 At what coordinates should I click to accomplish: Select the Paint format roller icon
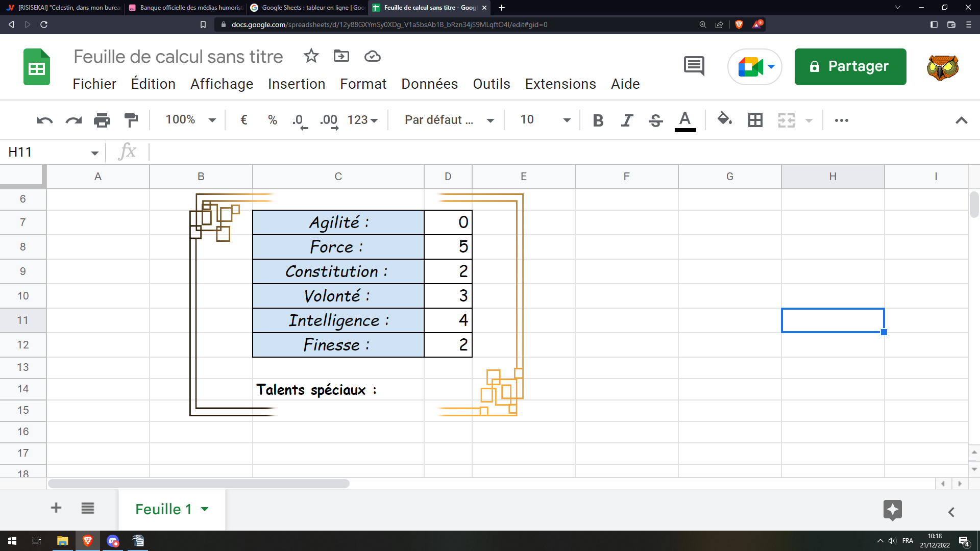131,120
